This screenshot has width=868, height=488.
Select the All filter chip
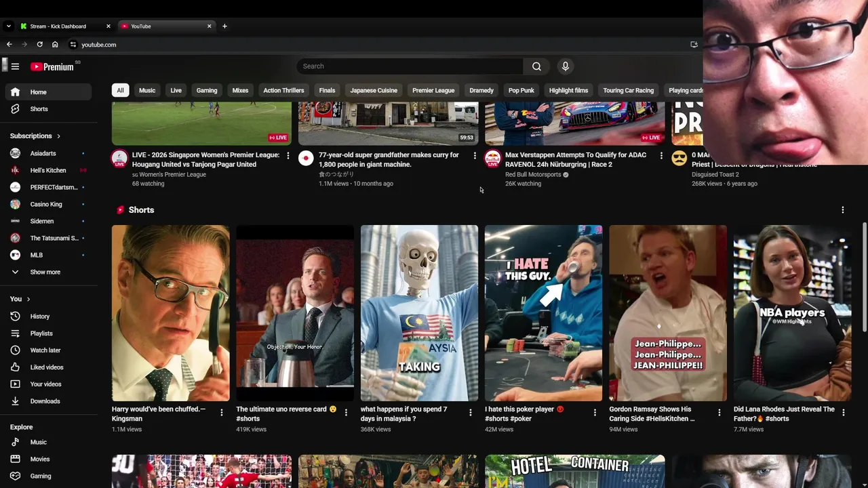point(120,90)
